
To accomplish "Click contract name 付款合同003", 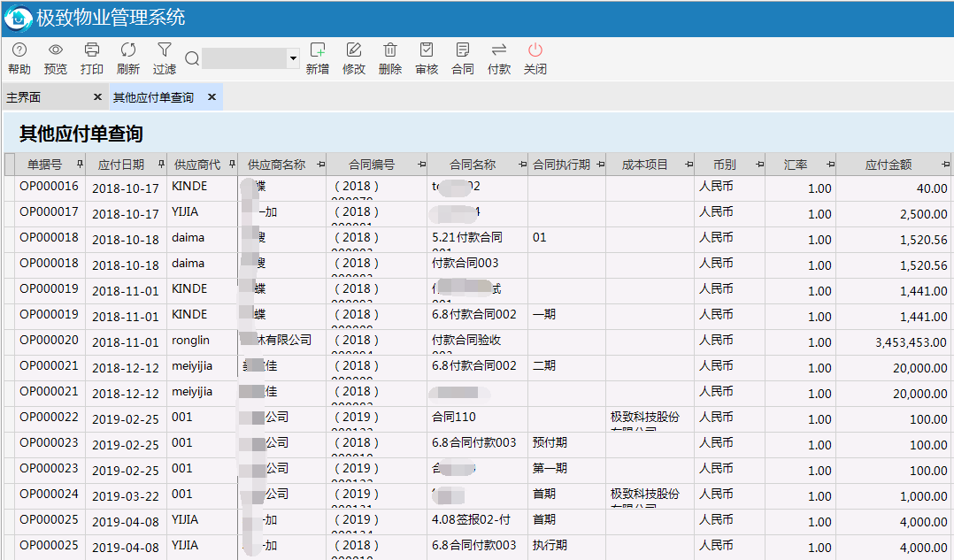I will (465, 263).
